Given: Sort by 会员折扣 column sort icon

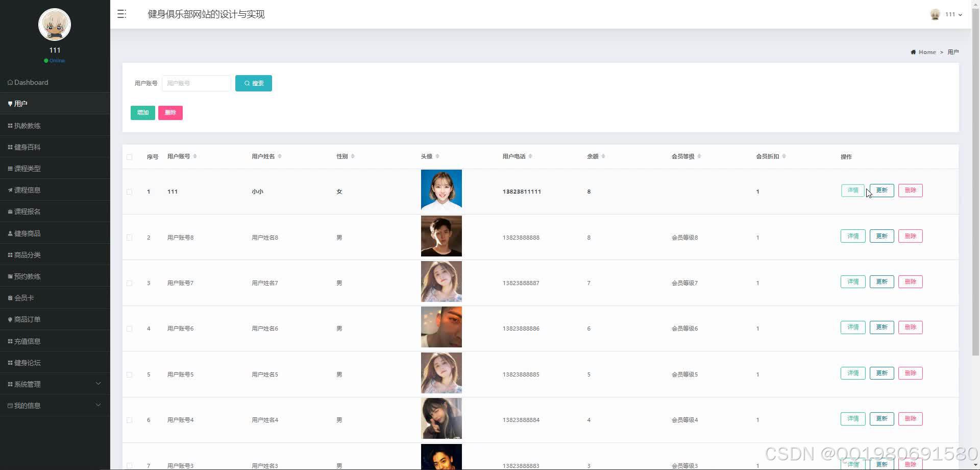Looking at the screenshot, I should coord(784,156).
